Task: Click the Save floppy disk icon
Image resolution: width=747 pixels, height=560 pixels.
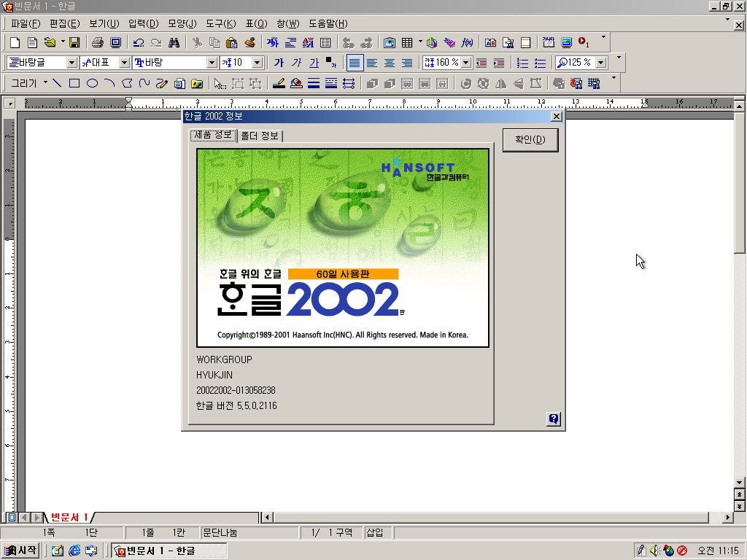Action: point(74,43)
